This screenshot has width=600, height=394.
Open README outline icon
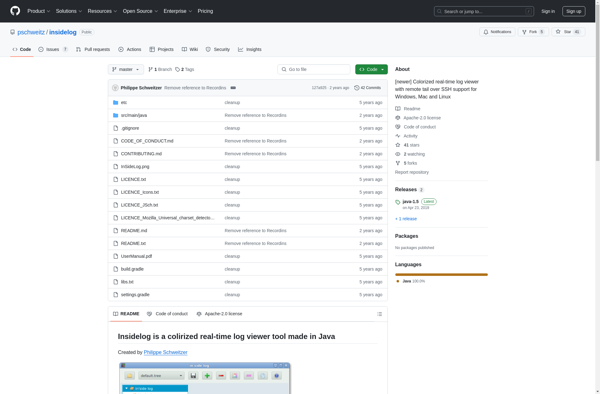click(379, 314)
